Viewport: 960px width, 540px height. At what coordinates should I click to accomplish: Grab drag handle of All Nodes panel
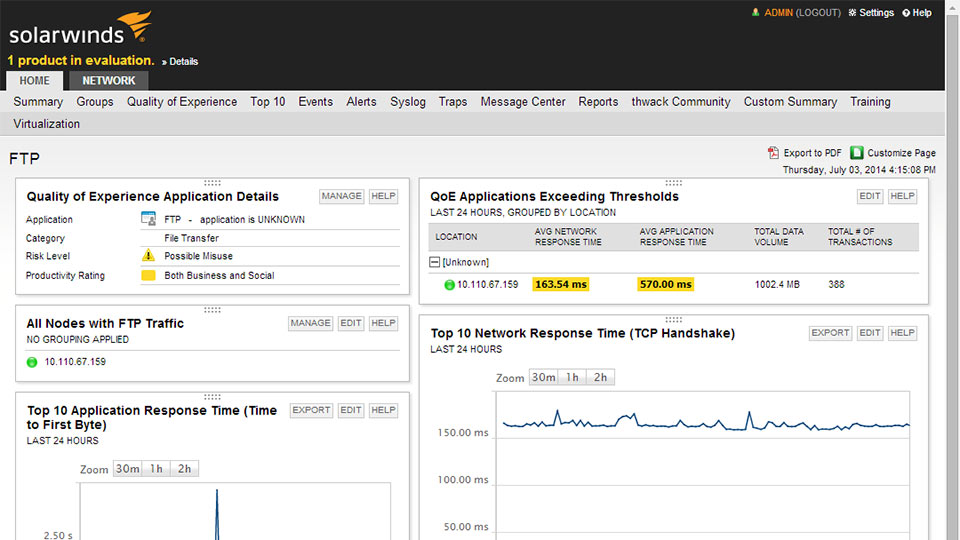coord(212,310)
